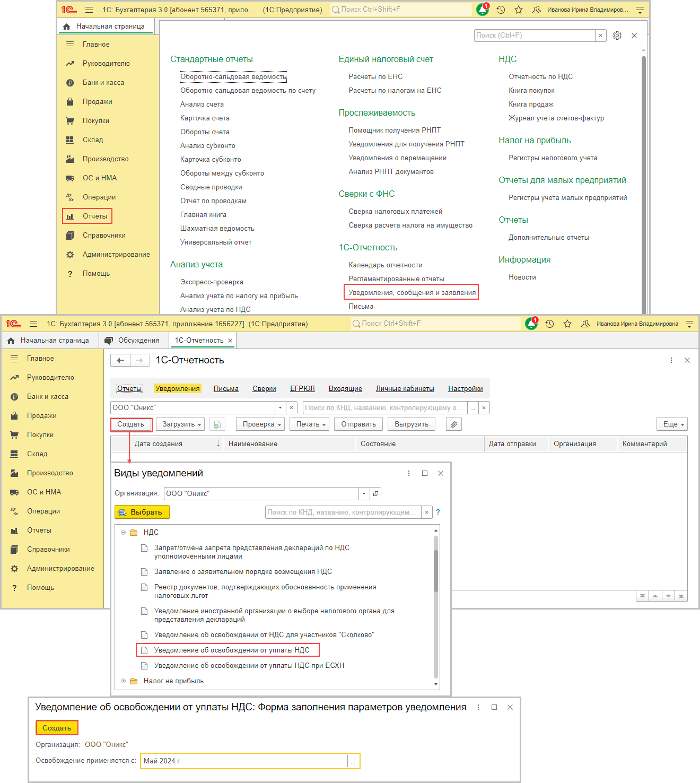Open Администрирование in bottom window sidebar

pos(60,569)
